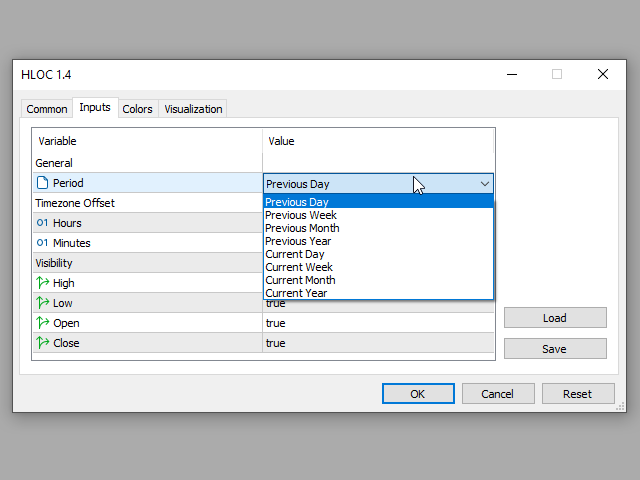Load a preset using Load button
Screen dimensions: 640x480
[x=555, y=318]
